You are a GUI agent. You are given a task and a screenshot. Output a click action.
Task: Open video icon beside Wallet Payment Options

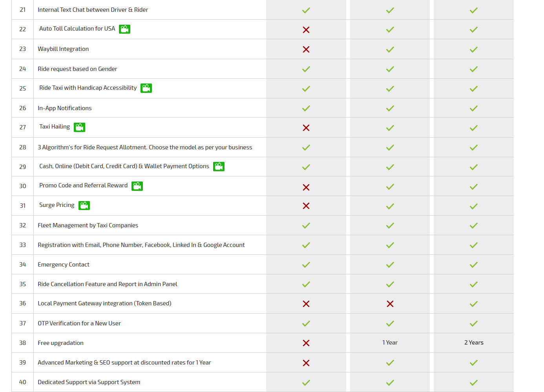click(x=219, y=167)
